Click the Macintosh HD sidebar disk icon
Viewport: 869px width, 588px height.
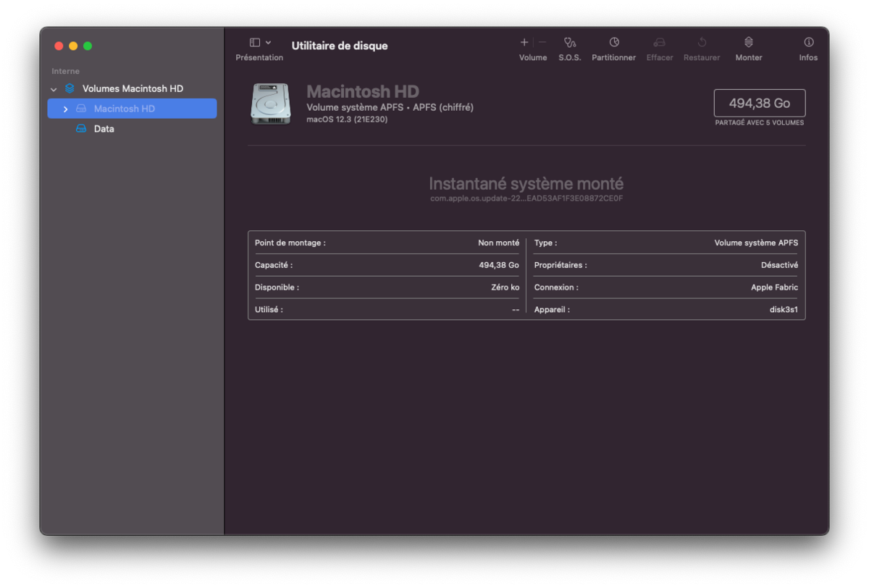[x=81, y=109]
